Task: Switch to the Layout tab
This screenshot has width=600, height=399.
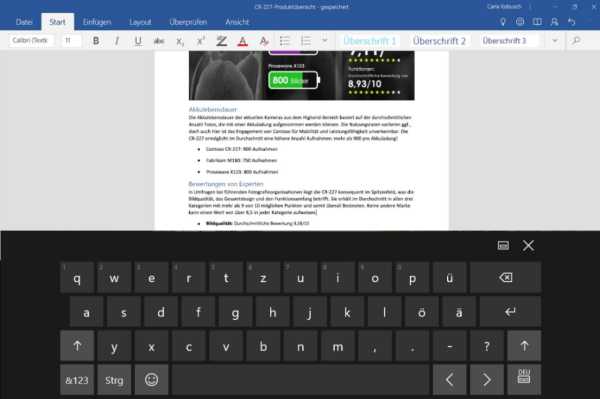Action: tap(140, 22)
